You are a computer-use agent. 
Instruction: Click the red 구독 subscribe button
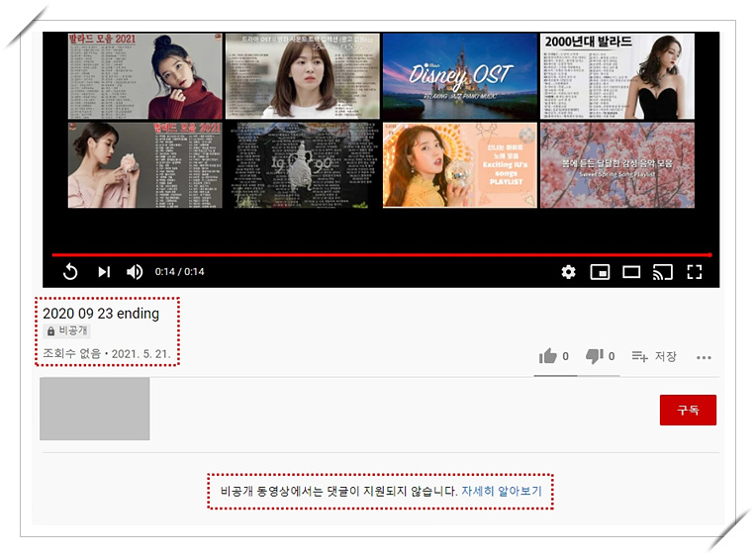(688, 410)
